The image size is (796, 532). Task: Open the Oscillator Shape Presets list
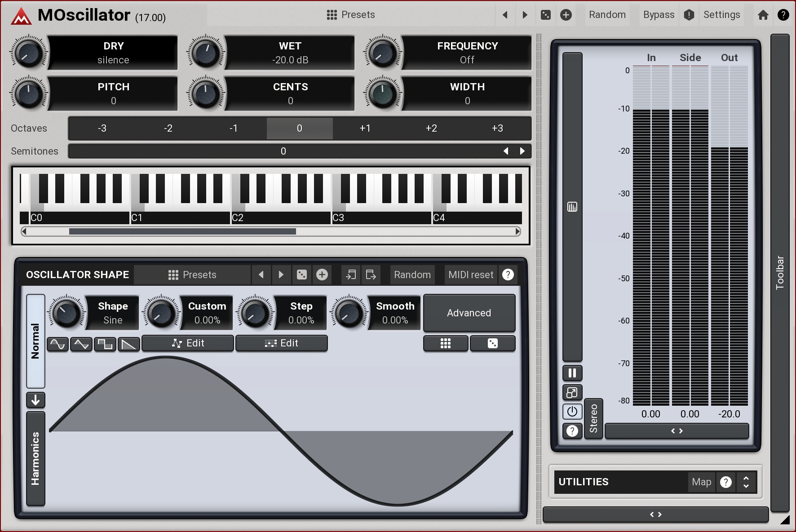pos(192,275)
